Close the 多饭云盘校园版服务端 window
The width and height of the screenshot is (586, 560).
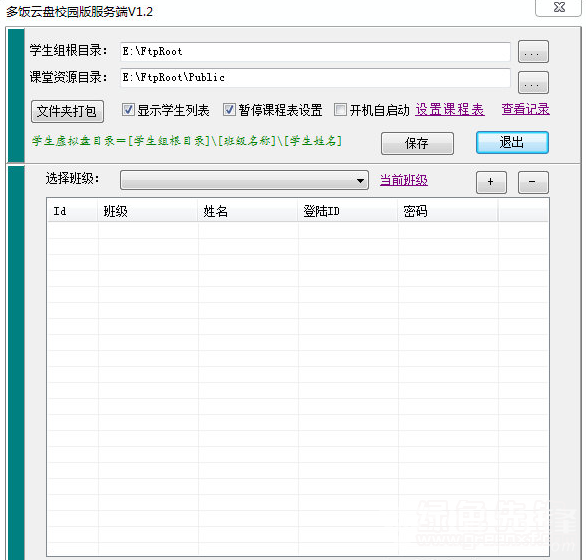coord(558,7)
